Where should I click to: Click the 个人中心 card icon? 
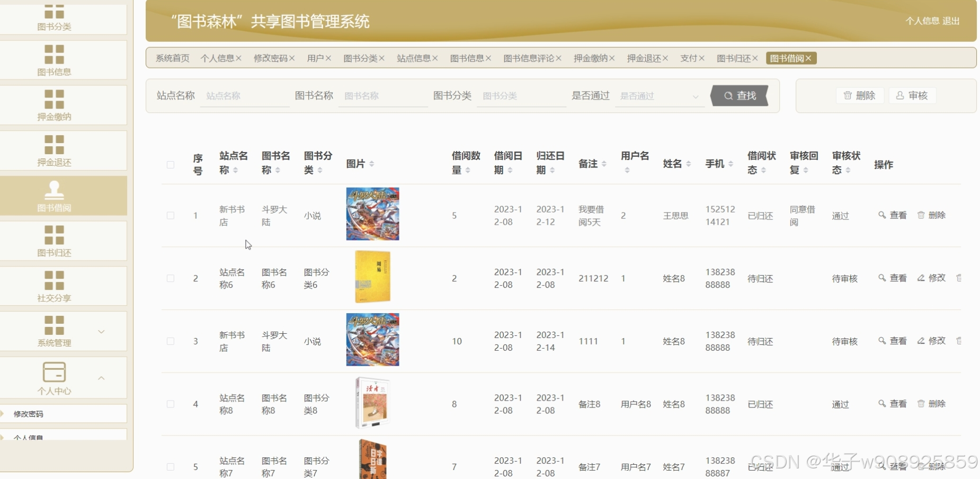click(54, 372)
